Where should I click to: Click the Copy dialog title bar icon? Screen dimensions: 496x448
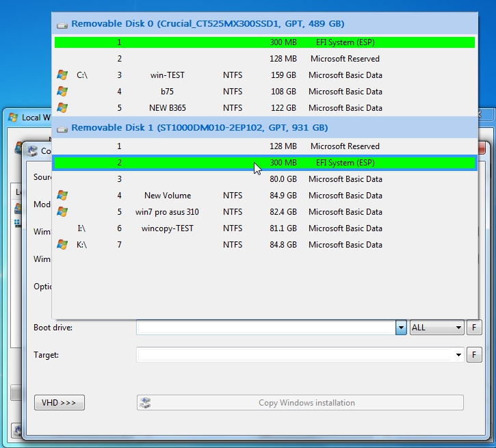tap(32, 150)
